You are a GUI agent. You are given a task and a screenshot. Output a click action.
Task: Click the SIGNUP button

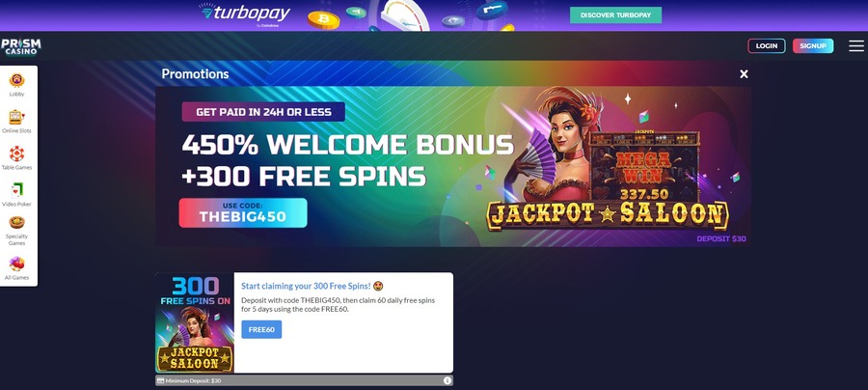point(813,46)
